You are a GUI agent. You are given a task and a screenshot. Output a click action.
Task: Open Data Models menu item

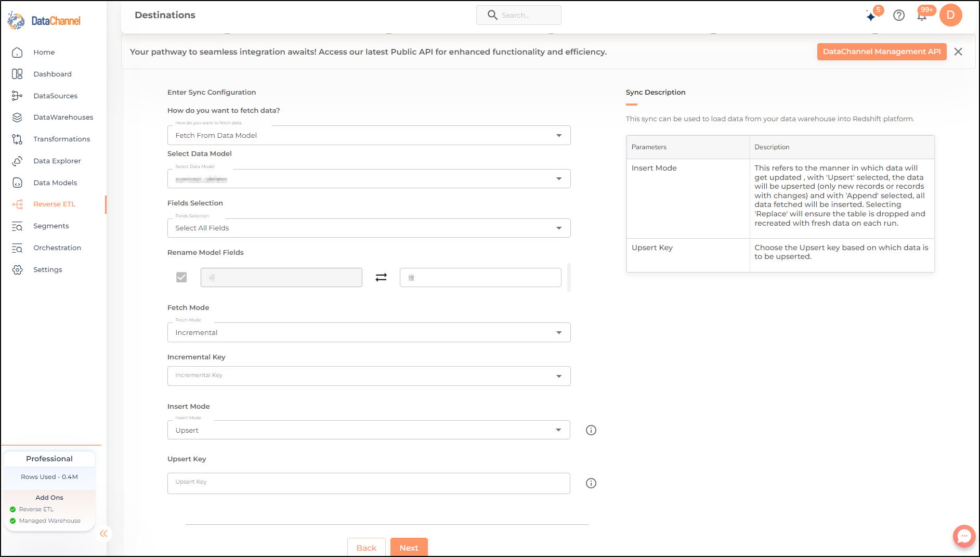pyautogui.click(x=55, y=183)
